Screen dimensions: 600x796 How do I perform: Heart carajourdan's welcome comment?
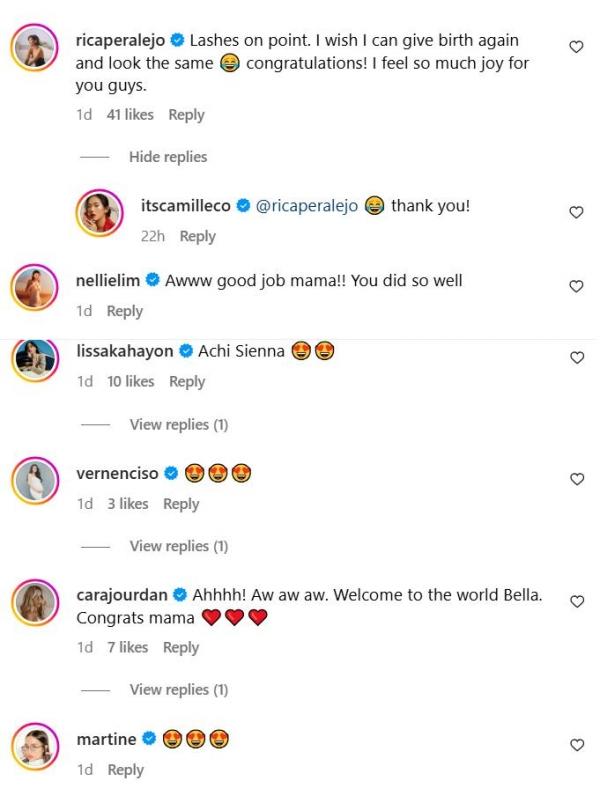[576, 601]
